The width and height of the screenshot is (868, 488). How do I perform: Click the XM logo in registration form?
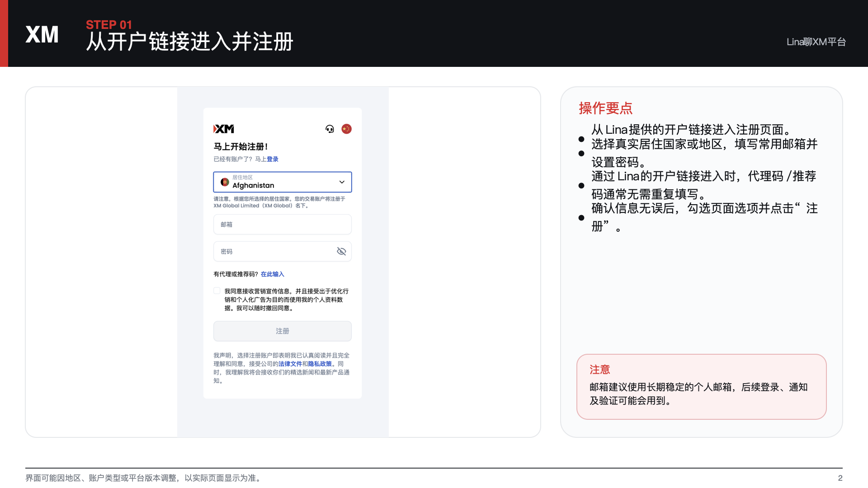[224, 129]
